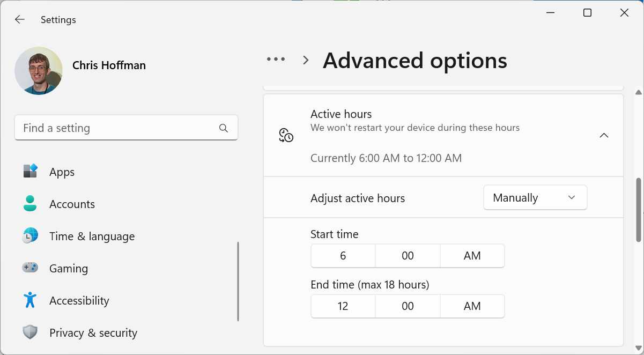Click the Active hours clock icon

(x=286, y=135)
